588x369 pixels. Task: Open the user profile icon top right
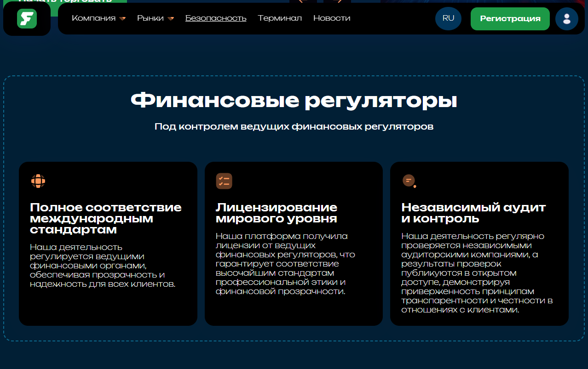(x=566, y=18)
